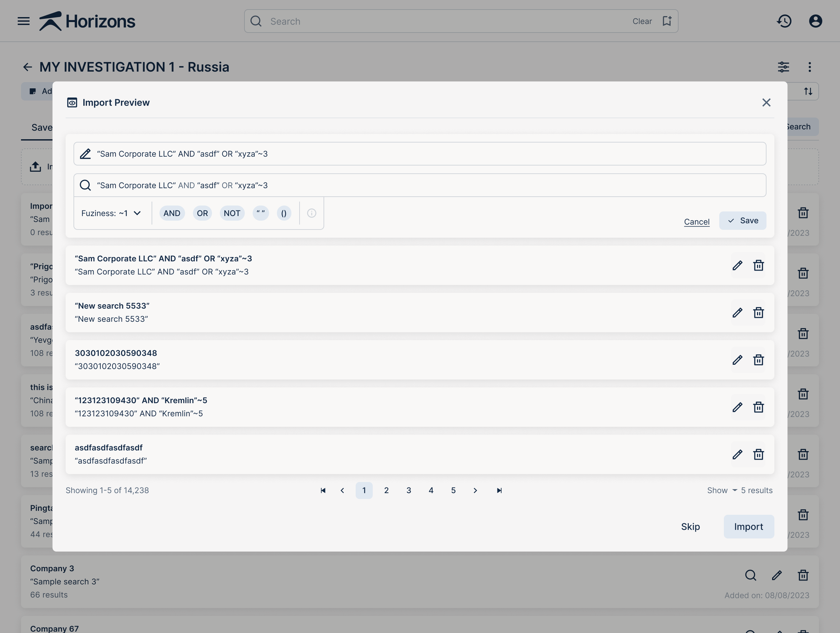Open the hamburger navigation menu

[x=24, y=21]
